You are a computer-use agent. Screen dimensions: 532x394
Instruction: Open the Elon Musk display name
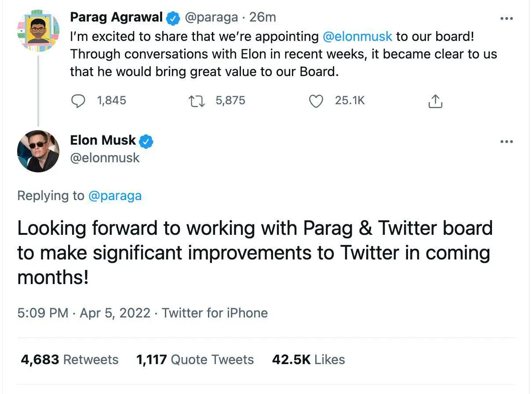point(103,140)
